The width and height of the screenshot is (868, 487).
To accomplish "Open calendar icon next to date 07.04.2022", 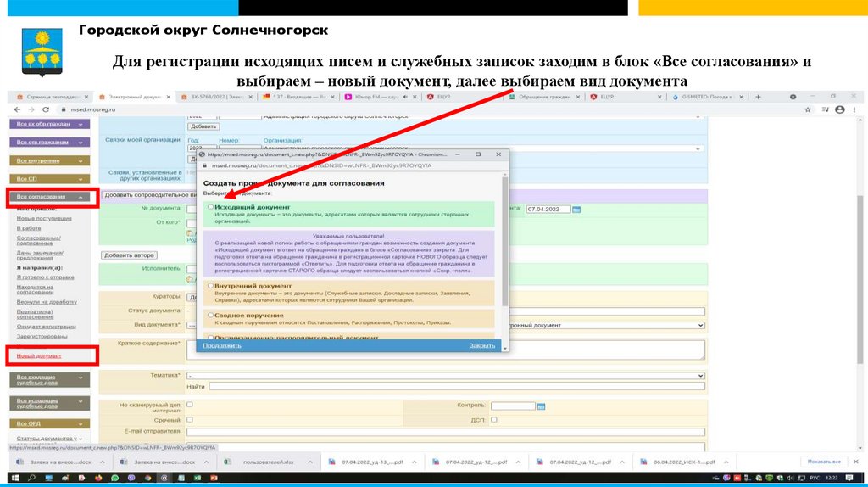I will (576, 210).
